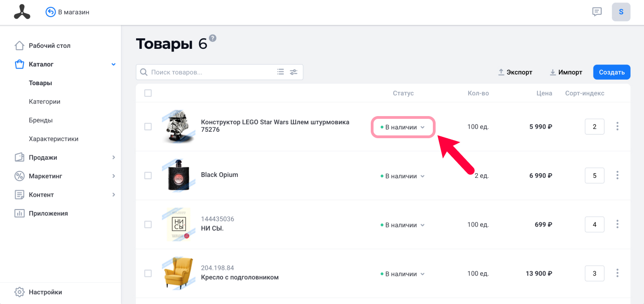
Task: Edit sort index field with value 2
Action: click(x=594, y=127)
